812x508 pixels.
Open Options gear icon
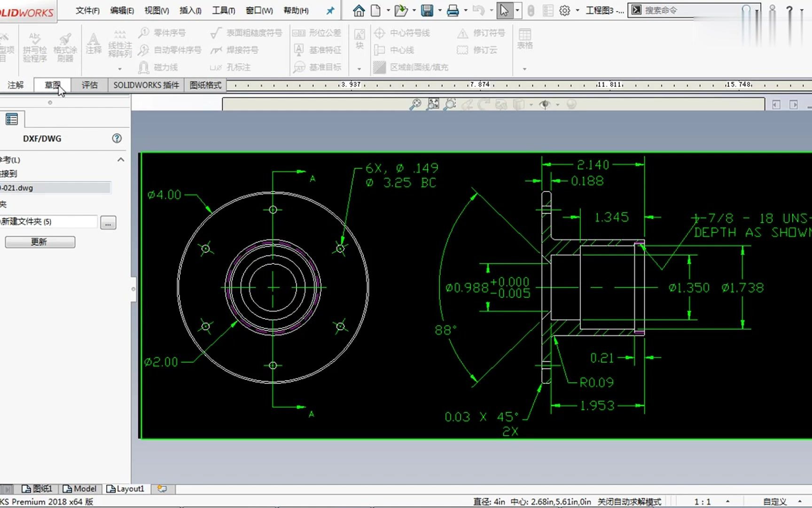click(x=565, y=10)
